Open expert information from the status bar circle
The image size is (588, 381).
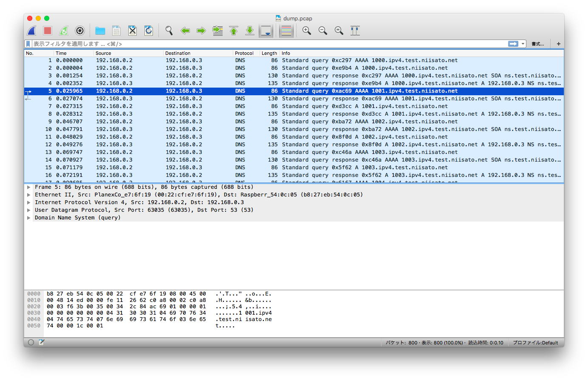[31, 342]
